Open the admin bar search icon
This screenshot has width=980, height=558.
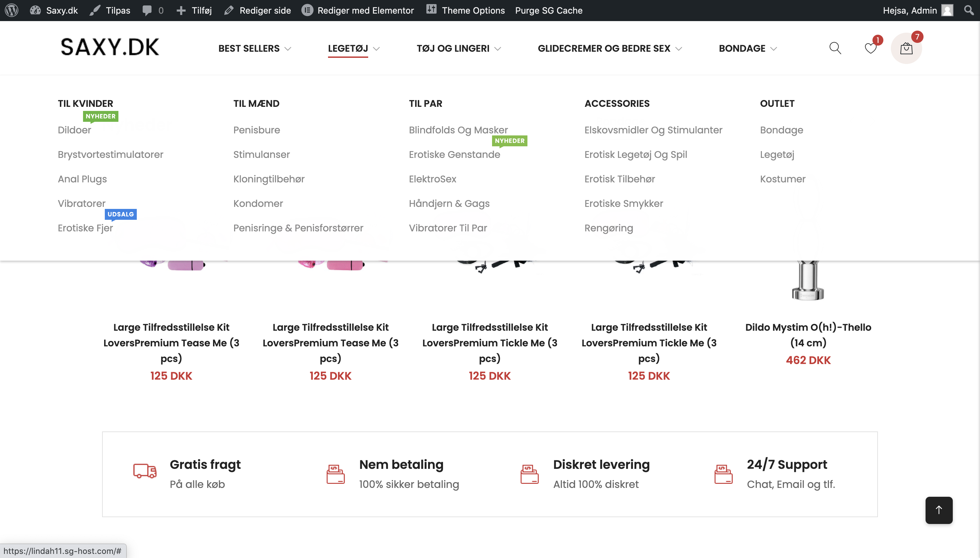[x=968, y=10]
